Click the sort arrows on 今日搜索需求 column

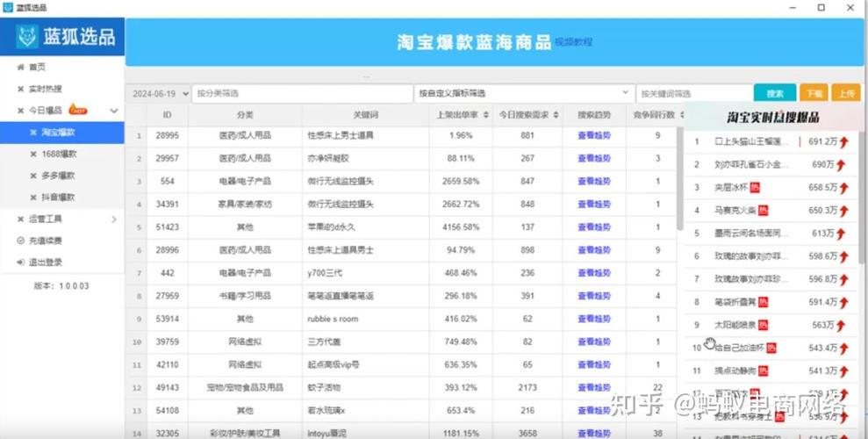tap(556, 115)
